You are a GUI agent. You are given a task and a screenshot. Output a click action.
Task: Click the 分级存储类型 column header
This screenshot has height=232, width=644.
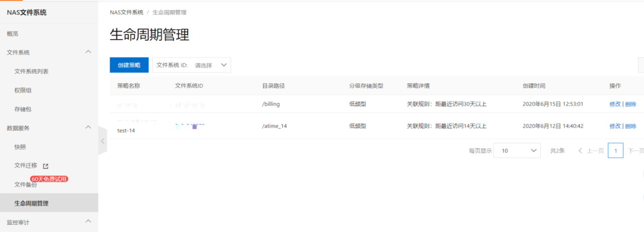click(x=366, y=86)
